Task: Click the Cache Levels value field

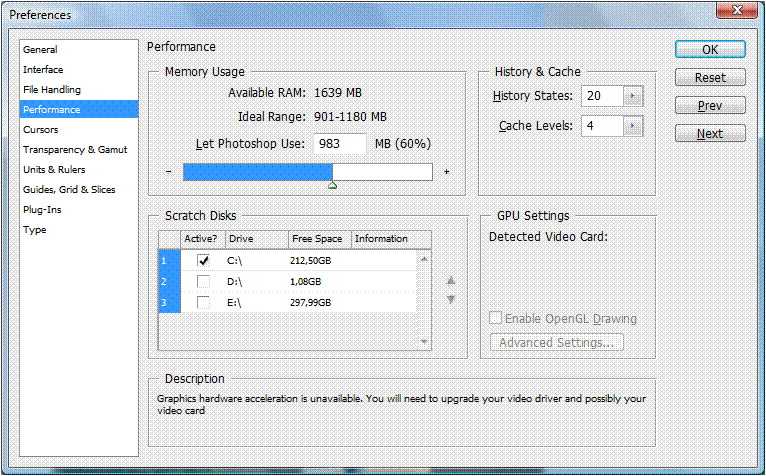Action: point(603,126)
